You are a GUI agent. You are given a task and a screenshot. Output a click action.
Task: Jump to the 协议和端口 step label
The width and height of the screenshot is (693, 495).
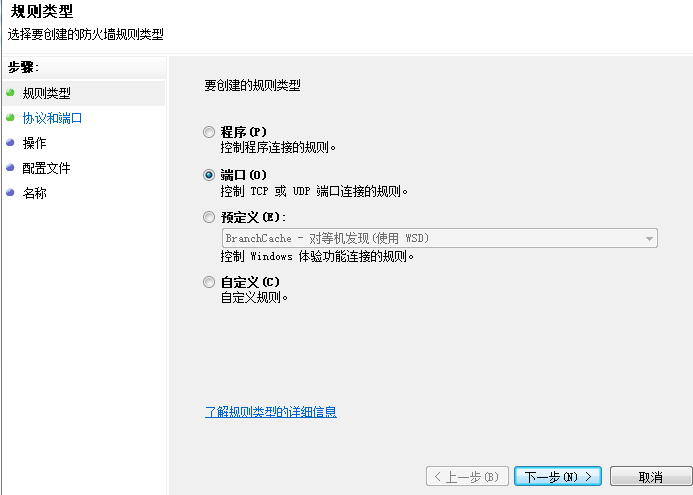[52, 118]
